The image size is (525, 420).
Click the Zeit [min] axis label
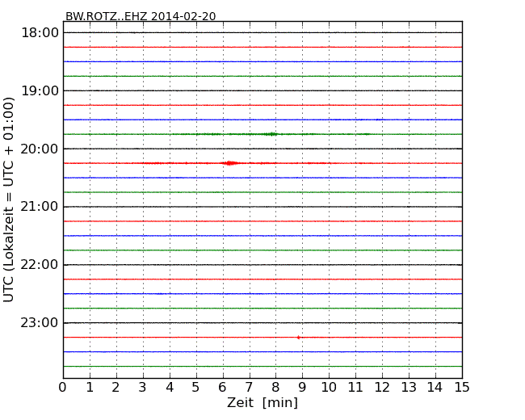tap(262, 402)
